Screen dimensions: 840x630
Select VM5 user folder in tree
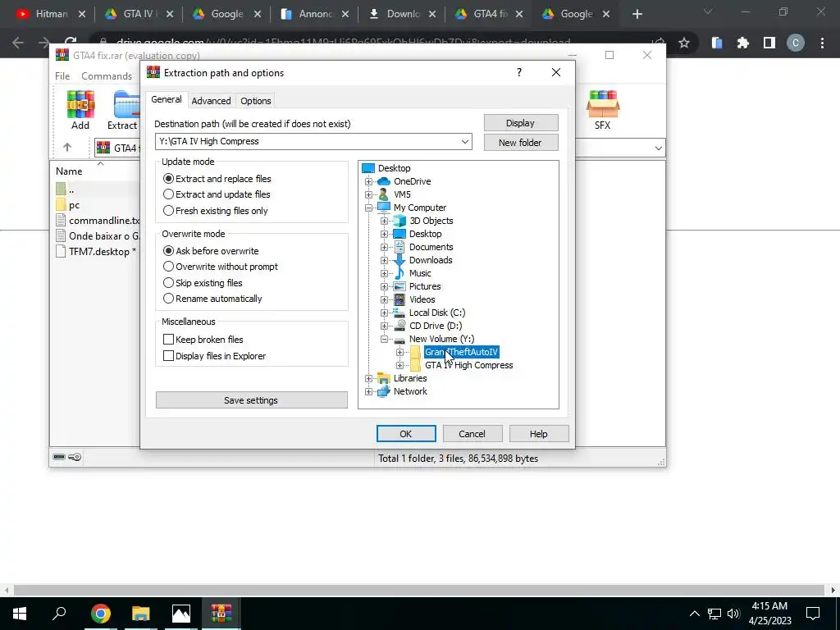tap(402, 194)
